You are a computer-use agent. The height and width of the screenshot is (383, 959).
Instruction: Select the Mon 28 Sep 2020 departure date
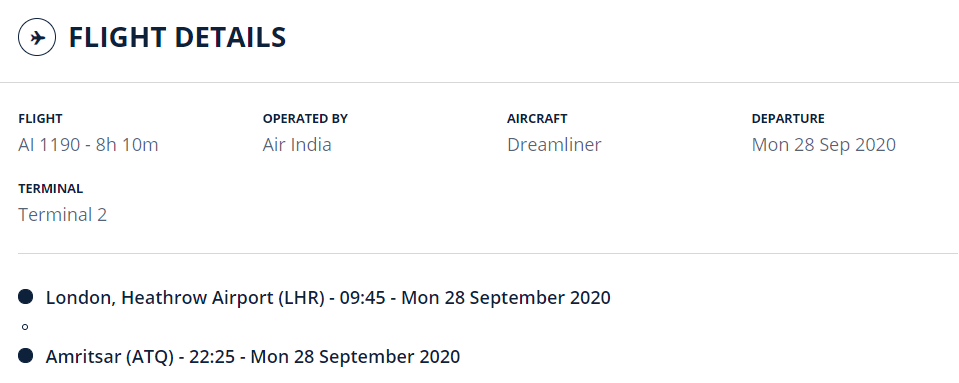point(824,145)
